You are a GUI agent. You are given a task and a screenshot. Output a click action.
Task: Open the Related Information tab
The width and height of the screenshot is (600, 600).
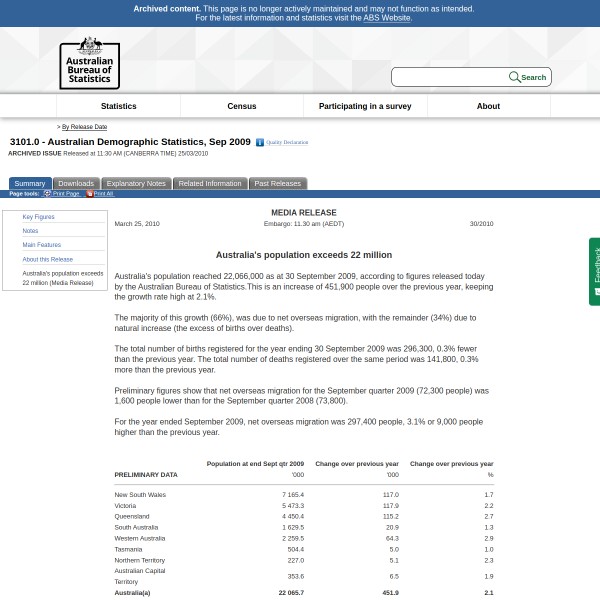pos(210,184)
